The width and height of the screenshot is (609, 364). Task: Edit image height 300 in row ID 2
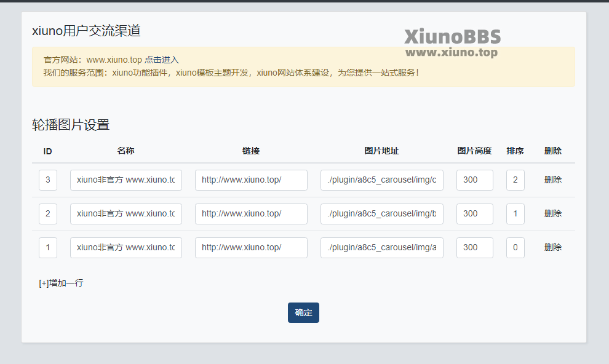(475, 214)
